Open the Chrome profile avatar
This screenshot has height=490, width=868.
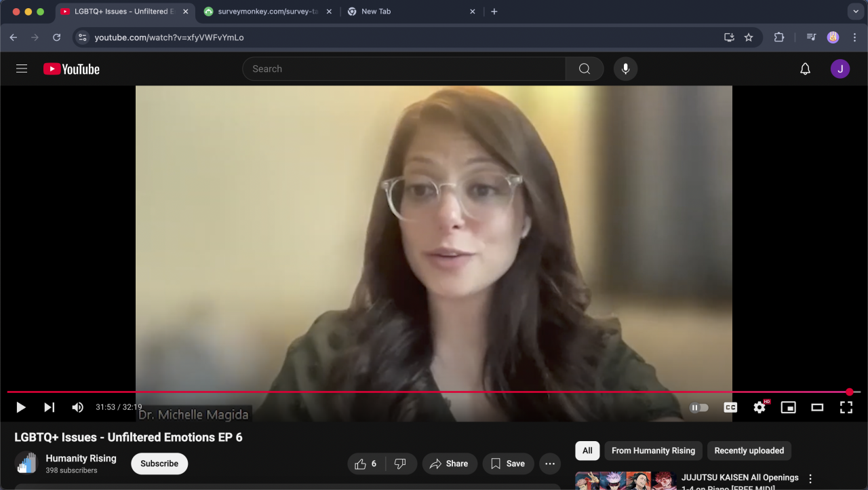pyautogui.click(x=833, y=37)
